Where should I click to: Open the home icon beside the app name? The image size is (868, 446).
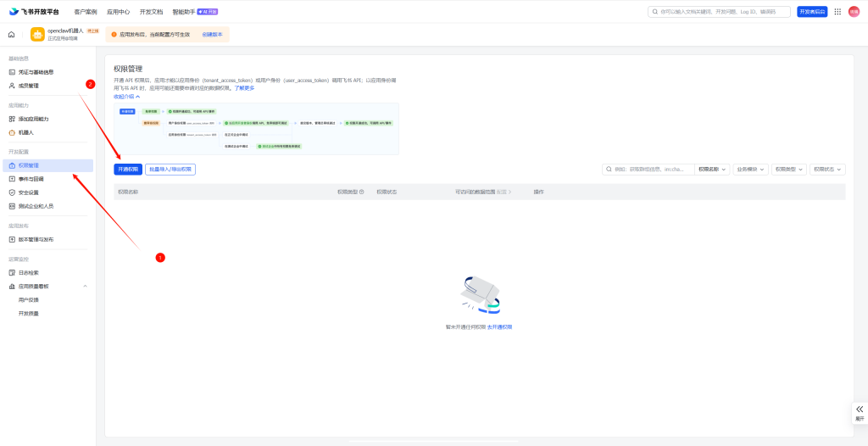(x=11, y=35)
